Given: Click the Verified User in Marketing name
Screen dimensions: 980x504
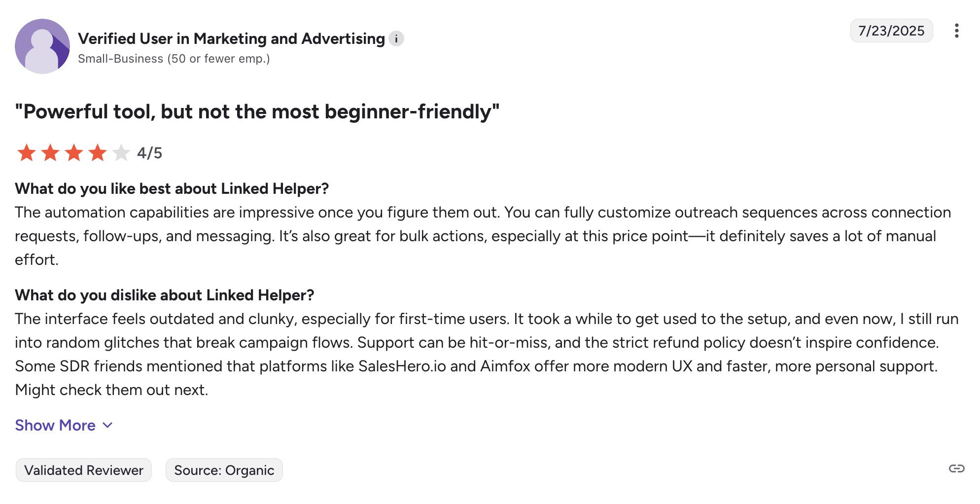Looking at the screenshot, I should (x=231, y=38).
